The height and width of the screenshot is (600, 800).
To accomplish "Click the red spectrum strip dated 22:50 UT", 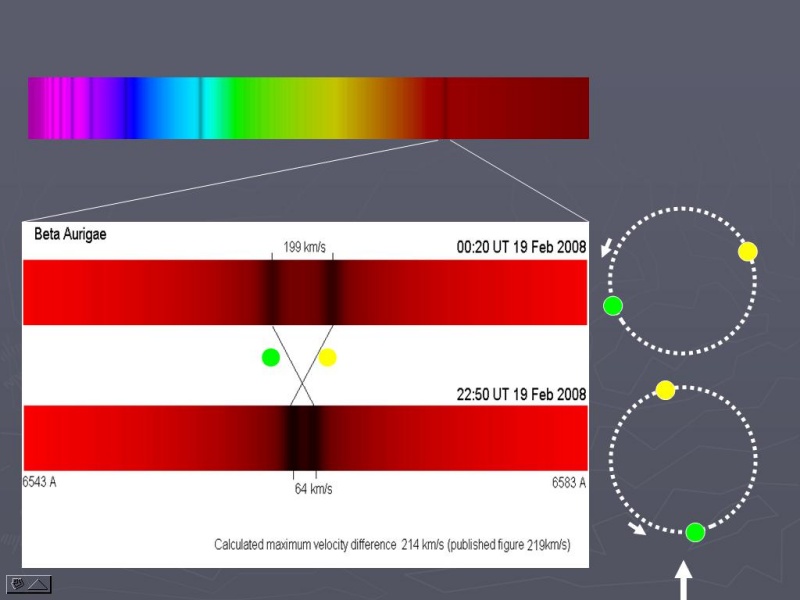I will pos(305,438).
